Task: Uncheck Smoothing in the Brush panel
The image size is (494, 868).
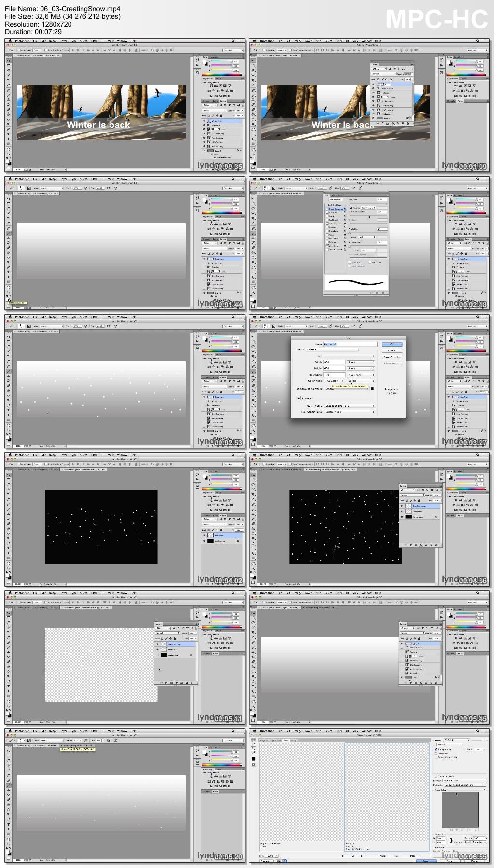Action: pyautogui.click(x=327, y=246)
